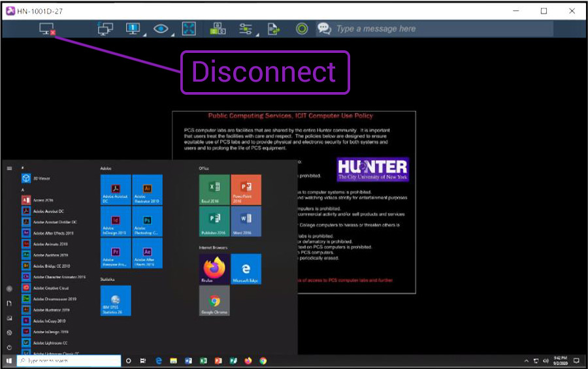
Task: Click the green circular record icon
Action: (x=302, y=29)
